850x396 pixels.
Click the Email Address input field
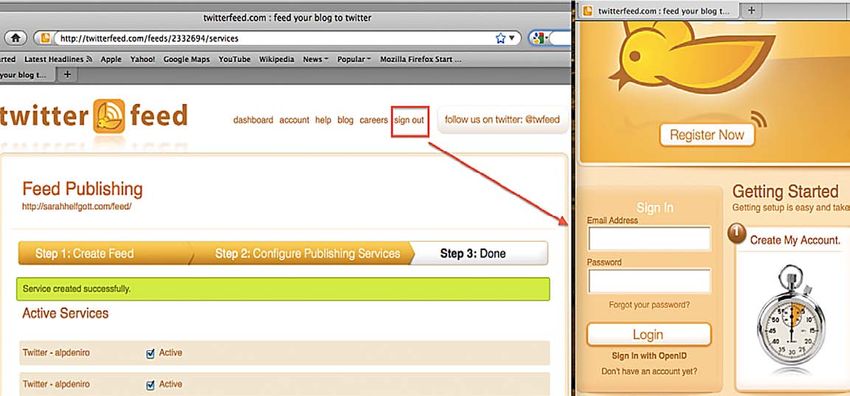click(x=649, y=239)
